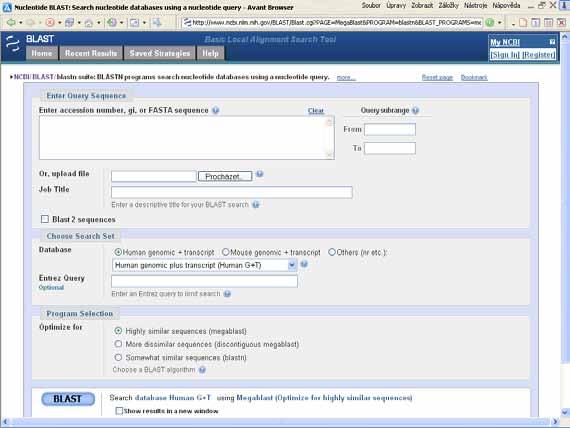Click the globe icon in browser toolbar

click(112, 23)
